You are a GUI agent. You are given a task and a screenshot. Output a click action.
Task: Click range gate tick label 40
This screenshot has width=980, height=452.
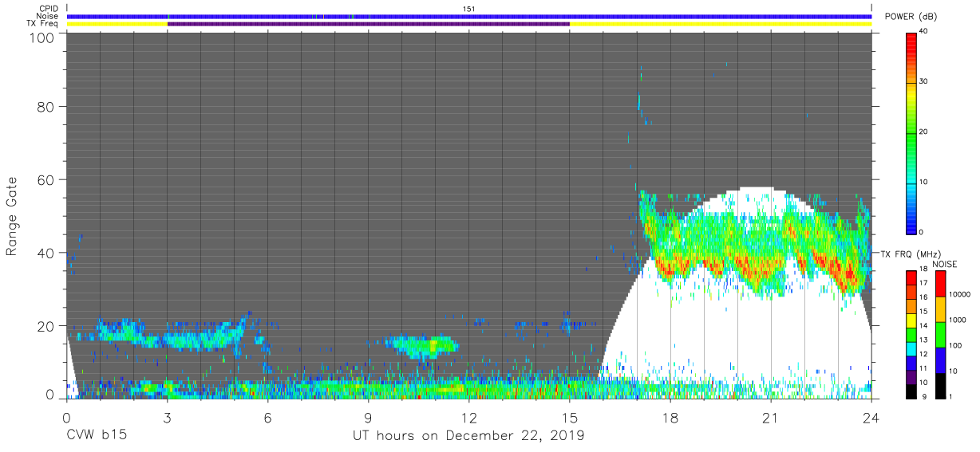tap(46, 253)
